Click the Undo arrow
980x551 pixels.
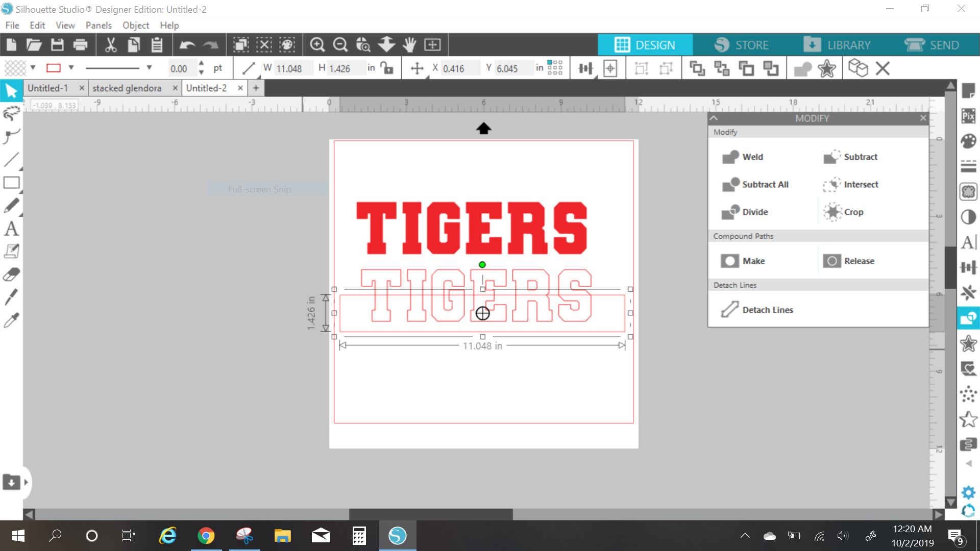pos(187,45)
